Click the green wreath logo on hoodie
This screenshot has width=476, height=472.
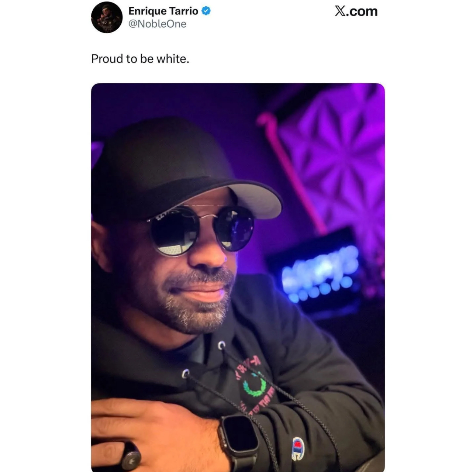coord(254,385)
